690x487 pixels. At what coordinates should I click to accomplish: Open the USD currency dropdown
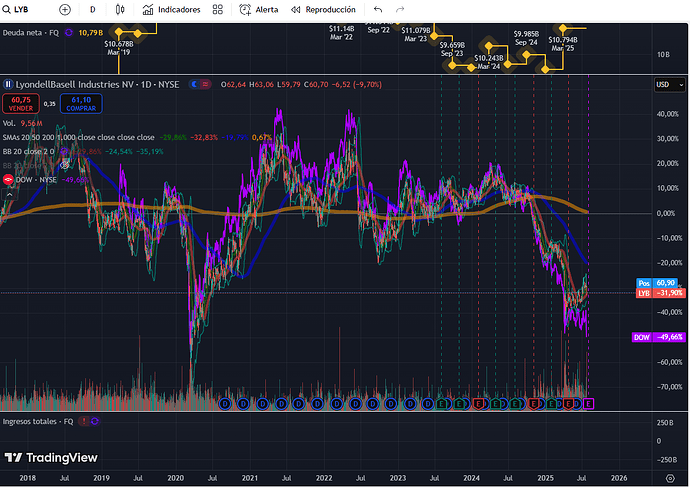coord(669,84)
